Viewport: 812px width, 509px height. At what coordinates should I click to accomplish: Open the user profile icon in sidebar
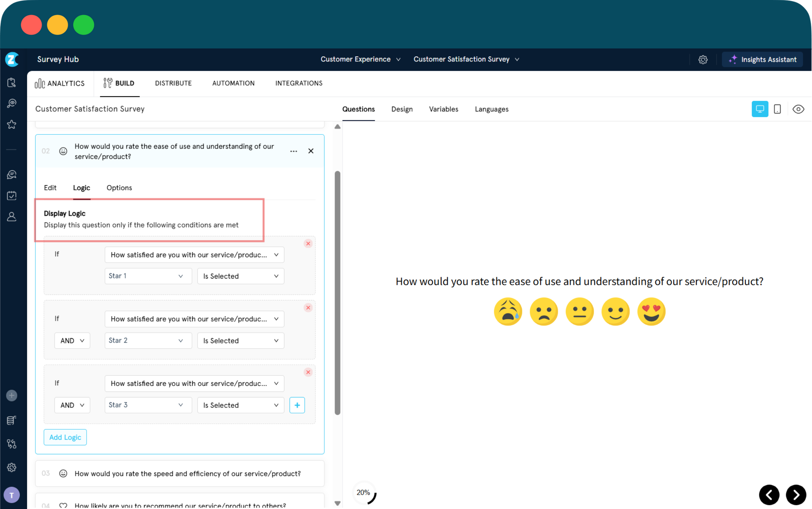point(11,217)
